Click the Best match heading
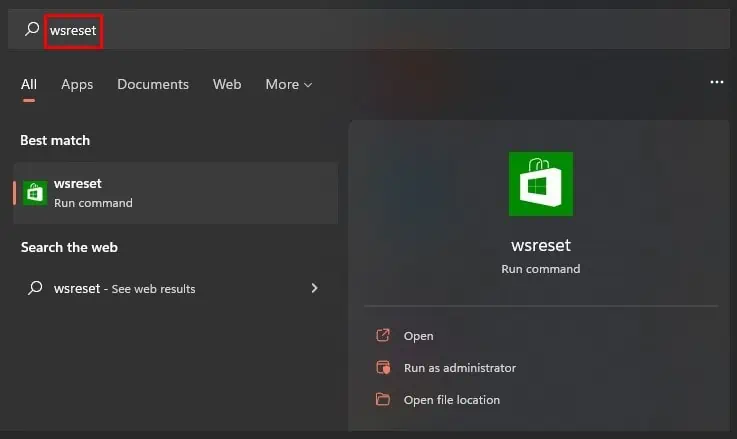 pyautogui.click(x=55, y=141)
